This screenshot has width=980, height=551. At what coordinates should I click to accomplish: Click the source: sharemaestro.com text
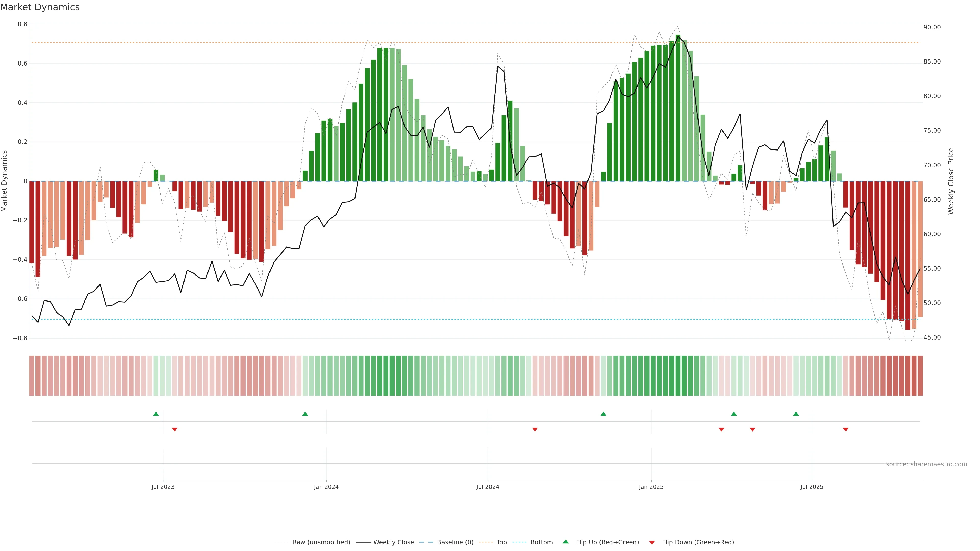[x=926, y=464]
